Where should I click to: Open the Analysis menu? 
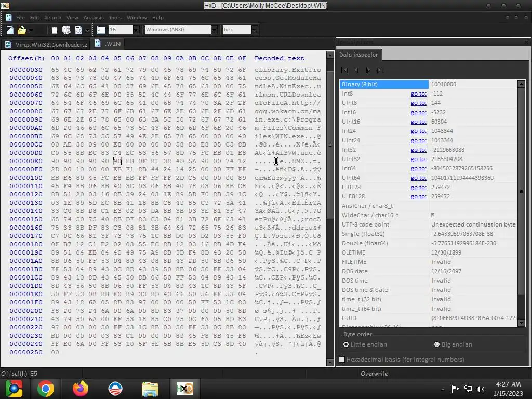pyautogui.click(x=94, y=17)
